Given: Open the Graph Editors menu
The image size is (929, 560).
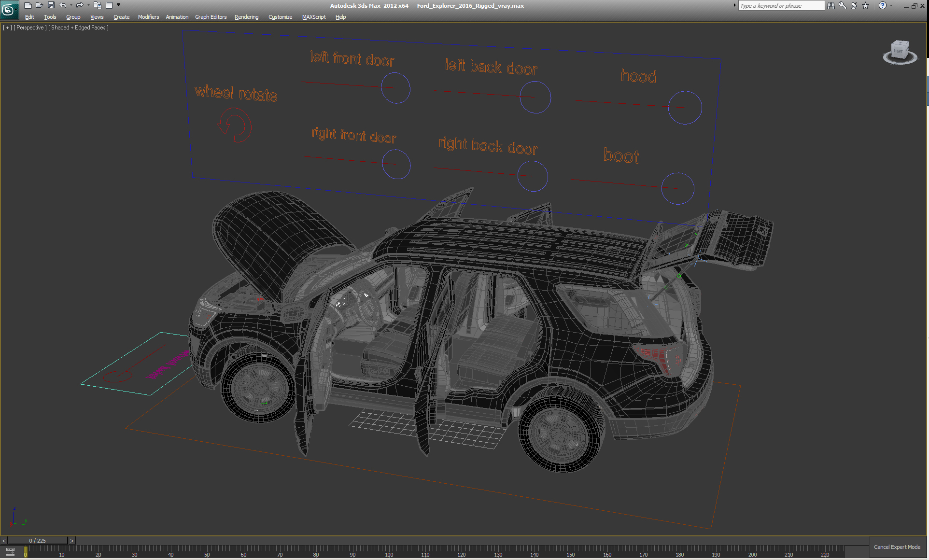Looking at the screenshot, I should pos(211,17).
